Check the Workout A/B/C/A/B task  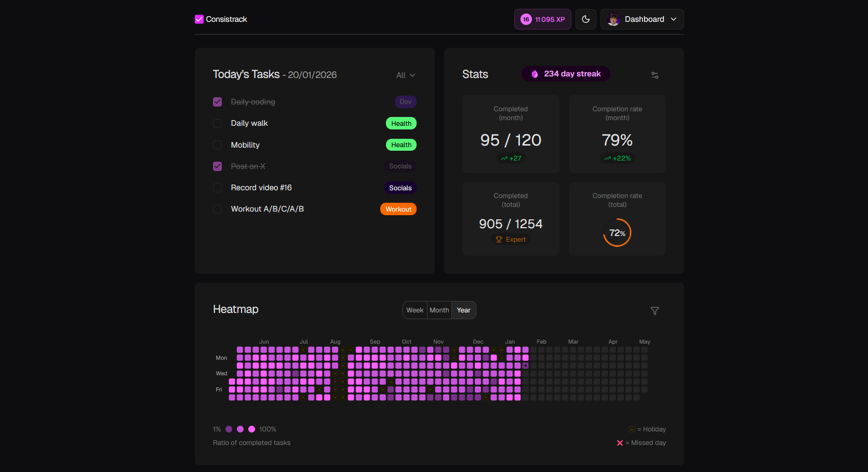218,209
